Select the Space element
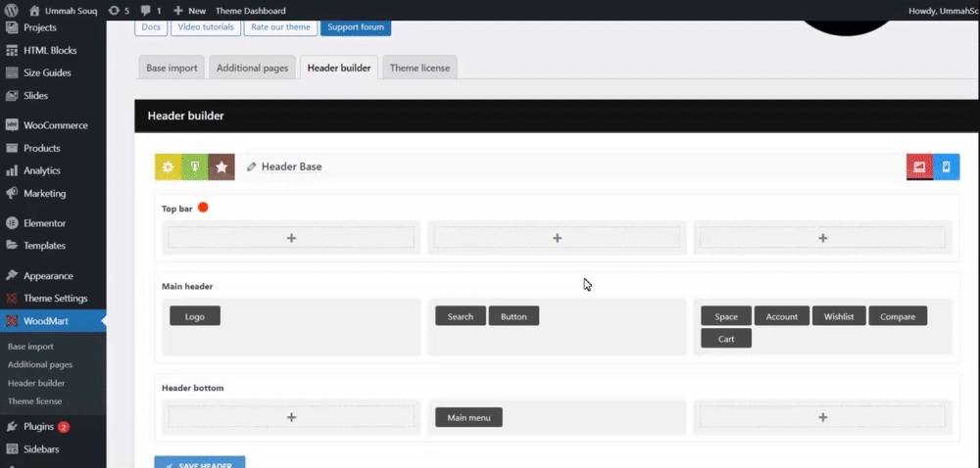Viewport: 980px width, 468px height. coord(726,315)
